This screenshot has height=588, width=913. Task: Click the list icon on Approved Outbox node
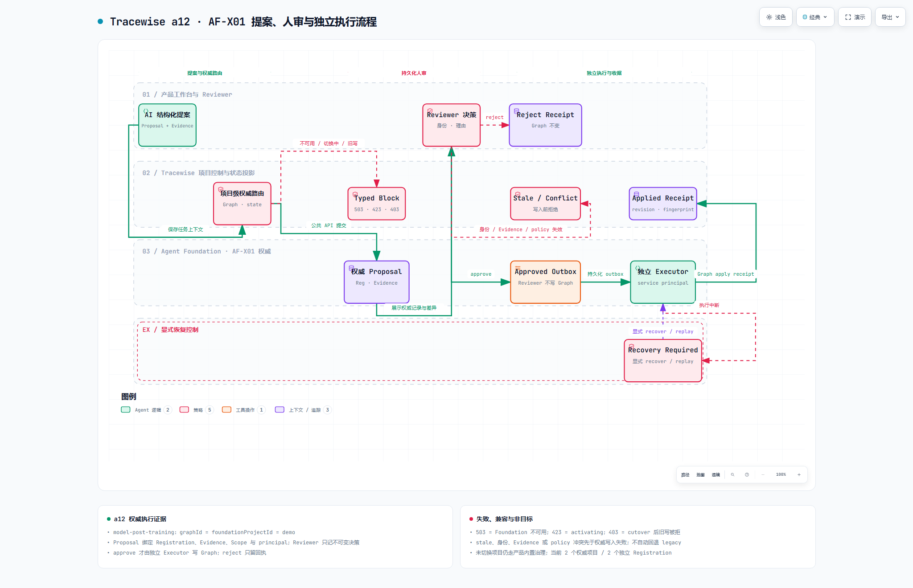pyautogui.click(x=518, y=268)
